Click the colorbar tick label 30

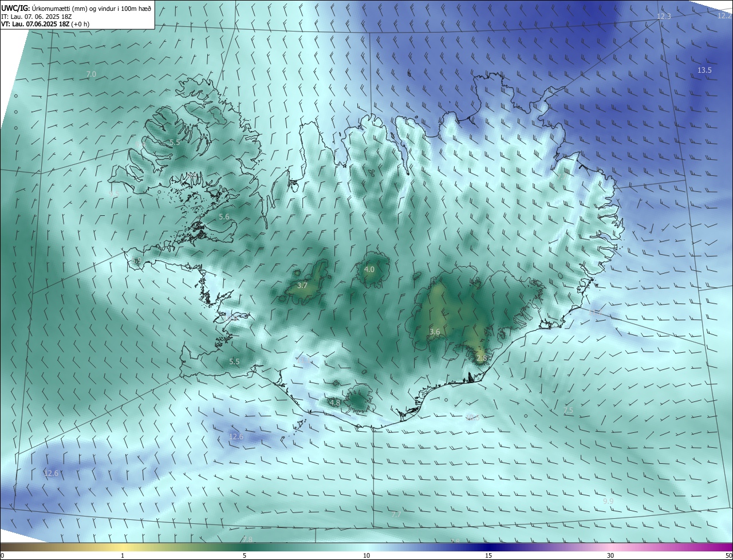tap(610, 555)
